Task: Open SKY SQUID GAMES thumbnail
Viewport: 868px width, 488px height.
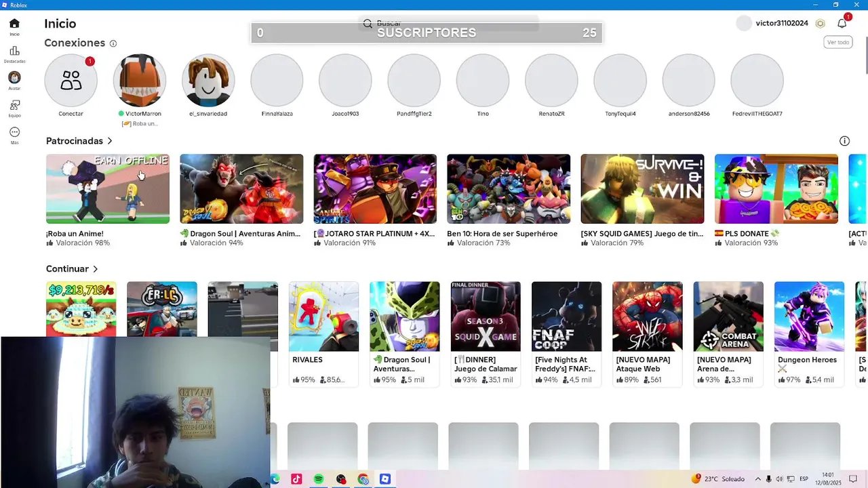Action: [642, 189]
